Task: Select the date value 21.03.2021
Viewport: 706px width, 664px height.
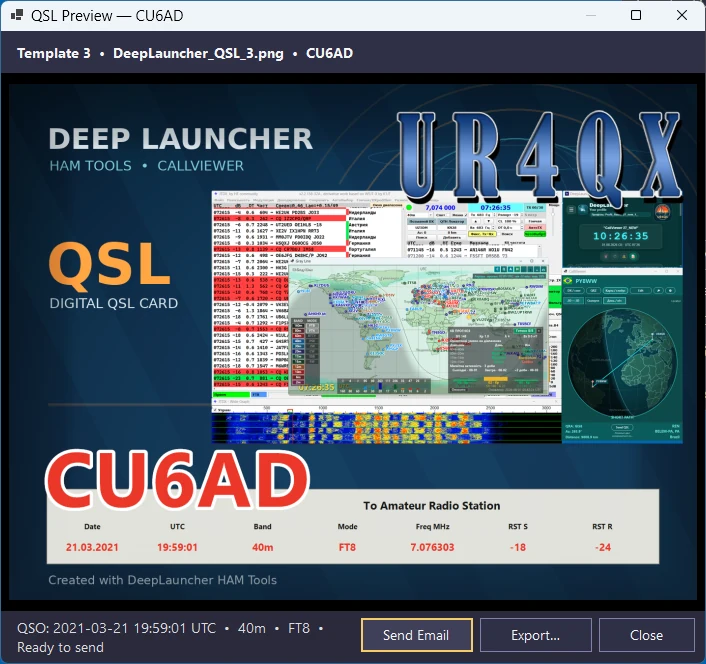Action: (92, 547)
